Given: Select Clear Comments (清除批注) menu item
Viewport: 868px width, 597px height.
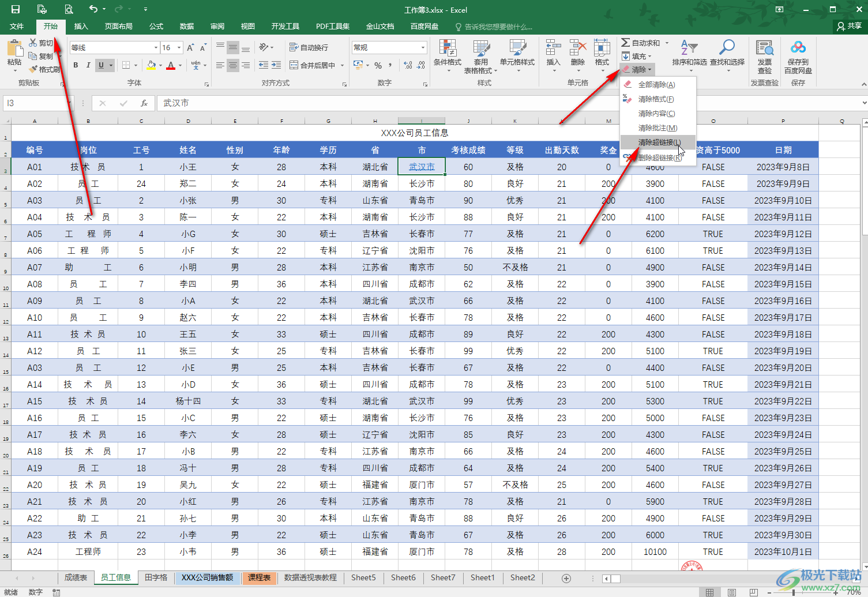Looking at the screenshot, I should point(658,127).
